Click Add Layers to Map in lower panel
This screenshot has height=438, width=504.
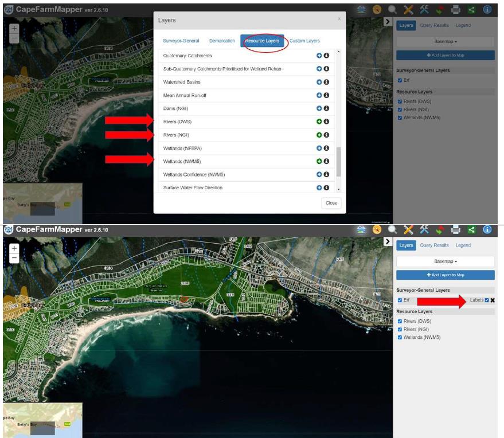(445, 275)
